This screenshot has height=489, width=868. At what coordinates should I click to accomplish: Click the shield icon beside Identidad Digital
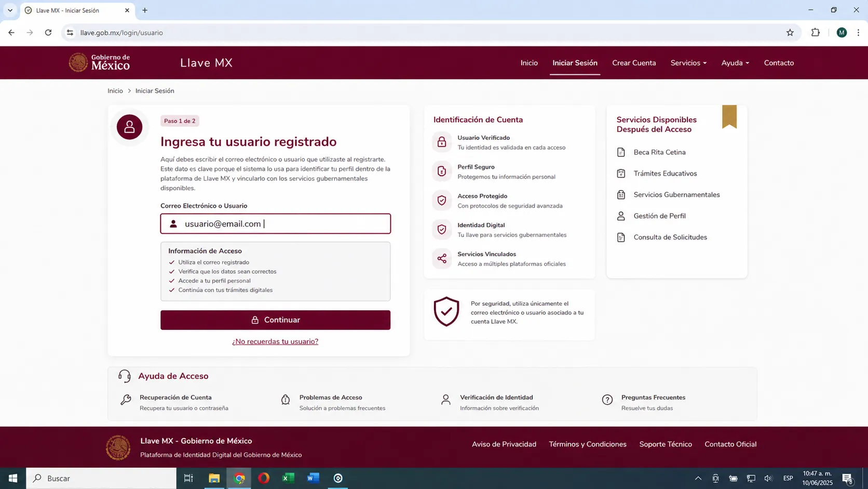(442, 229)
